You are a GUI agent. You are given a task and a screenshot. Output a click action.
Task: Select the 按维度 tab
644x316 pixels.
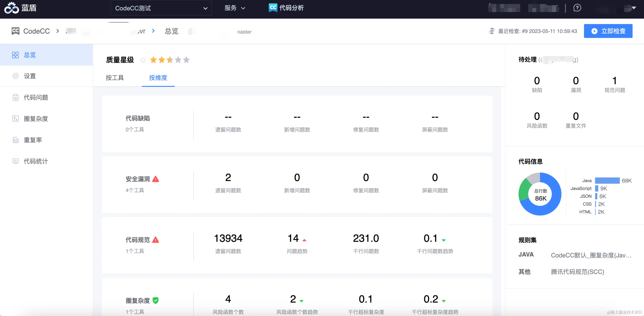(158, 78)
